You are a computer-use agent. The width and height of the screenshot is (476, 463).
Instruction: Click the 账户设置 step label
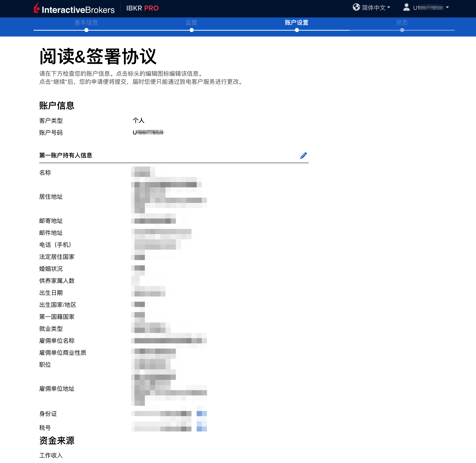click(x=296, y=22)
